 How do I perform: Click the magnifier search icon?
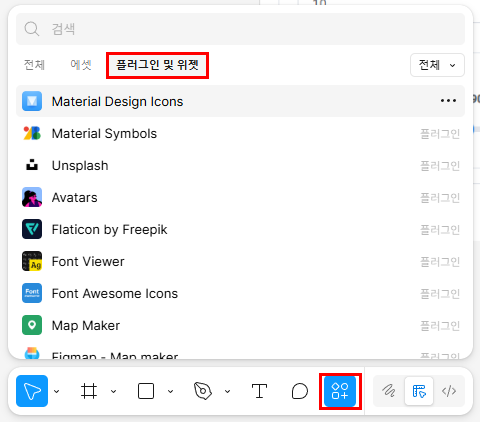(x=32, y=29)
